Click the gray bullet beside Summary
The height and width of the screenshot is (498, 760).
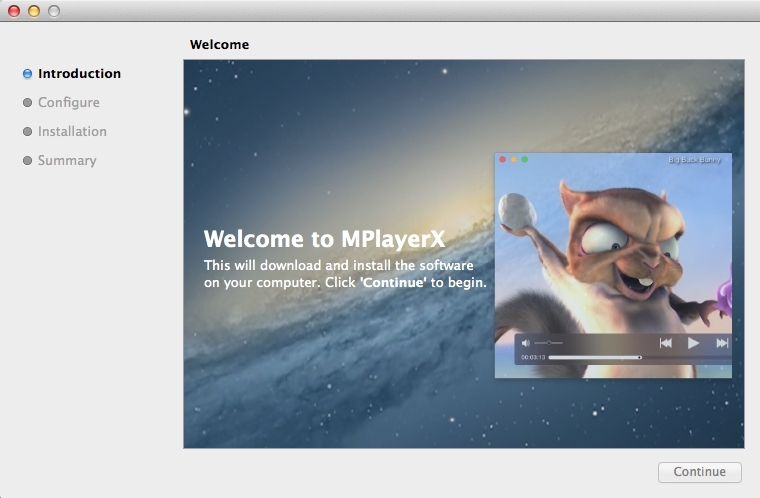(x=28, y=161)
